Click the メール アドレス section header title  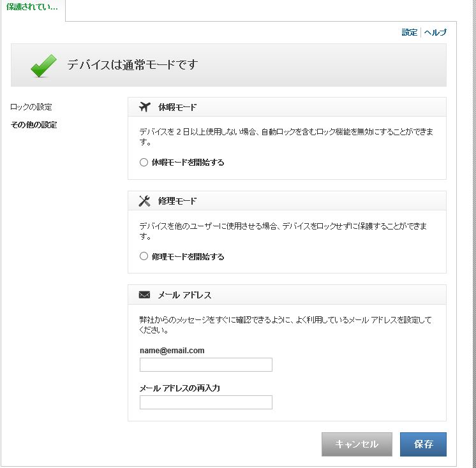point(184,295)
